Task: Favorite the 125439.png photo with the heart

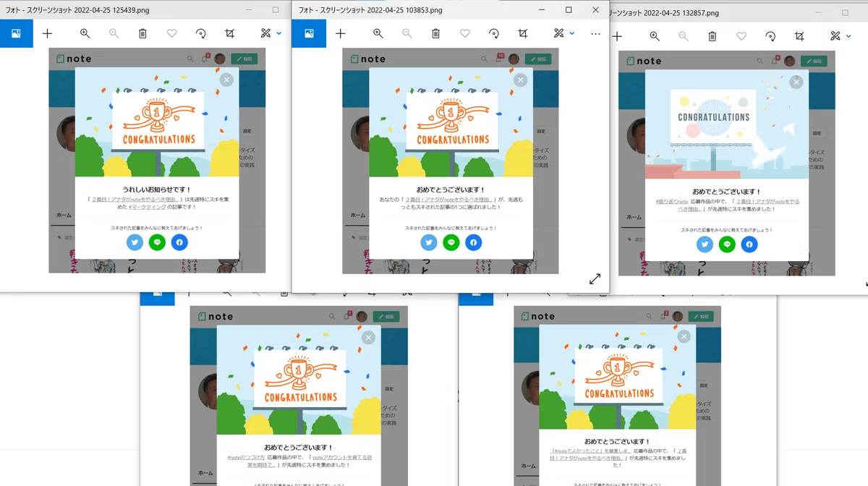Action: click(171, 33)
